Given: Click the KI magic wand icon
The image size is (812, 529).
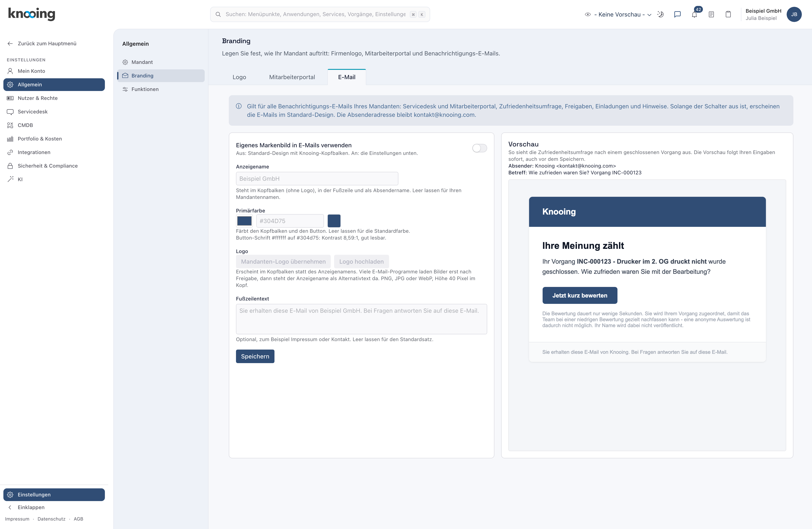Looking at the screenshot, I should pyautogui.click(x=10, y=179).
